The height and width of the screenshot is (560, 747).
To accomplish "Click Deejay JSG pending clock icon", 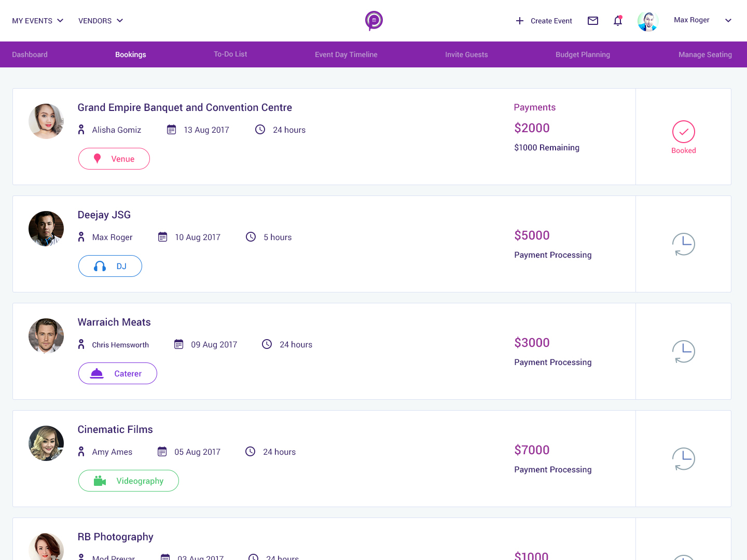I will pyautogui.click(x=684, y=244).
